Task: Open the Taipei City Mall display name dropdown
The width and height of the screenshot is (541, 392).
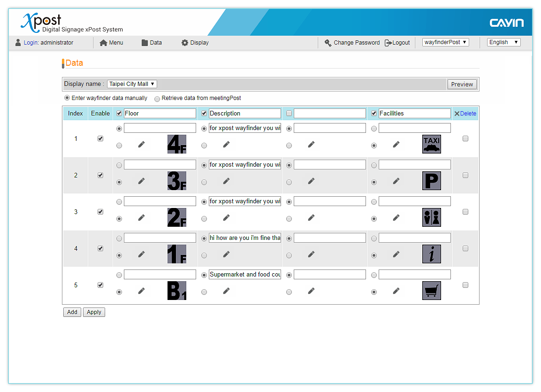Action: [x=131, y=84]
